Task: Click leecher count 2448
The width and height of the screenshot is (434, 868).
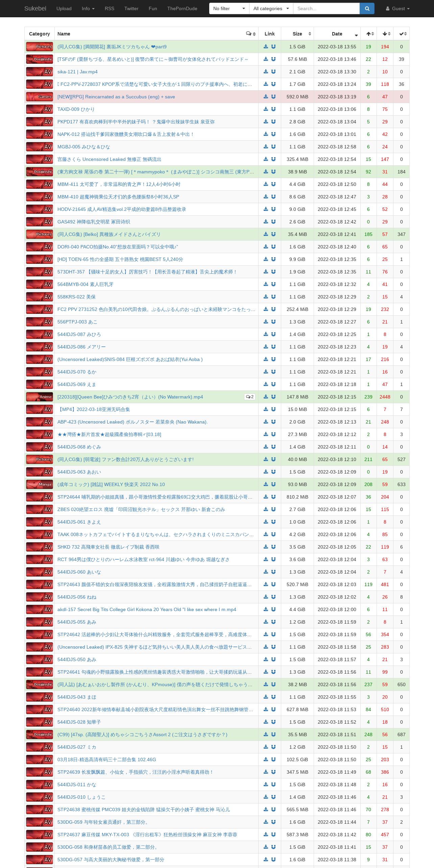Action: pyautogui.click(x=385, y=397)
